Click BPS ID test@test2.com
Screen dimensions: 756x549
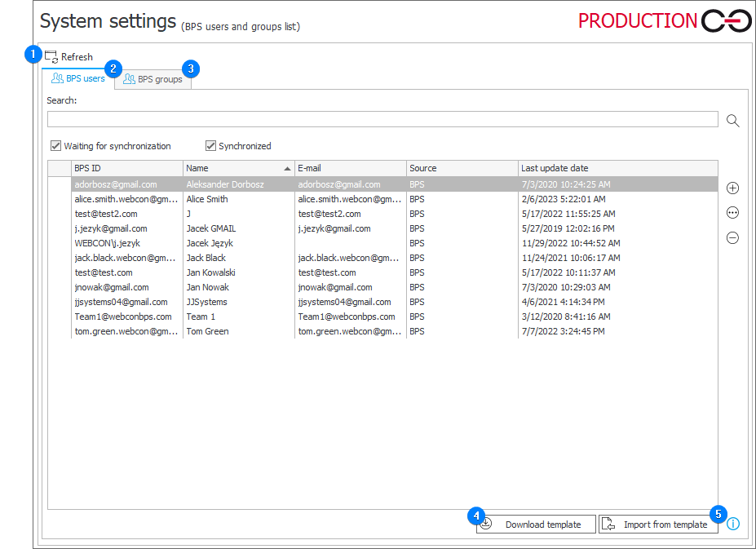point(105,214)
